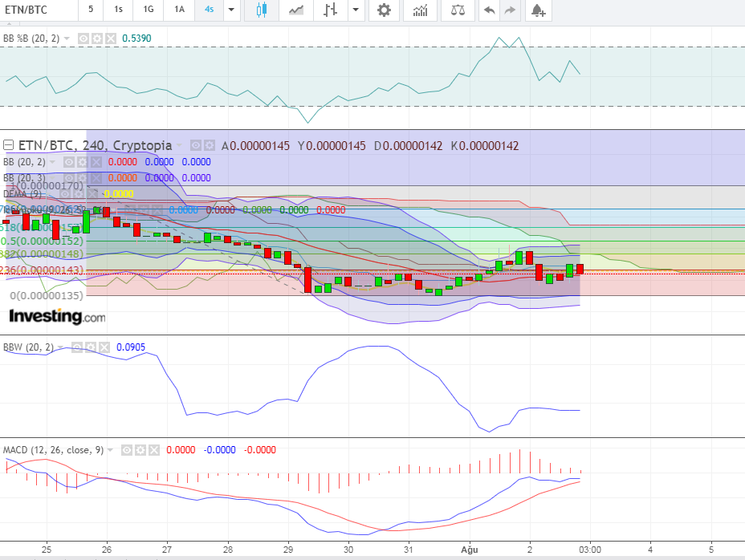Click the Fibonacci level 0(0.00000135) label
The image size is (745, 560).
(47, 295)
